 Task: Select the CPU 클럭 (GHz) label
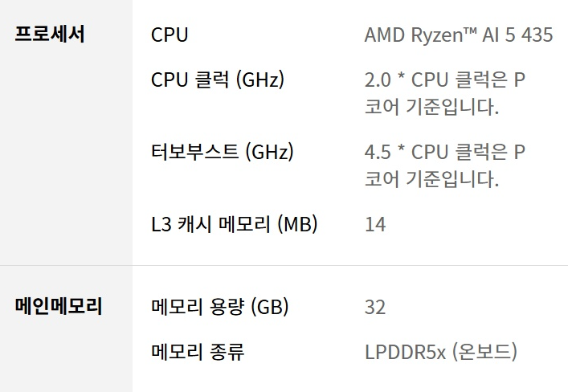[x=217, y=80]
